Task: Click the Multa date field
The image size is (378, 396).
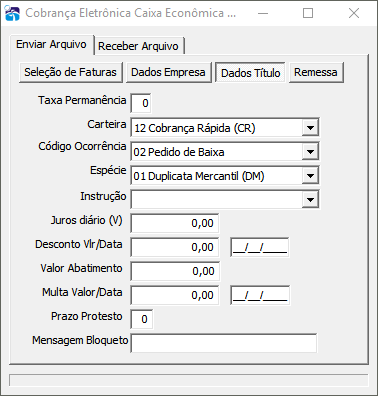Action: point(260,295)
